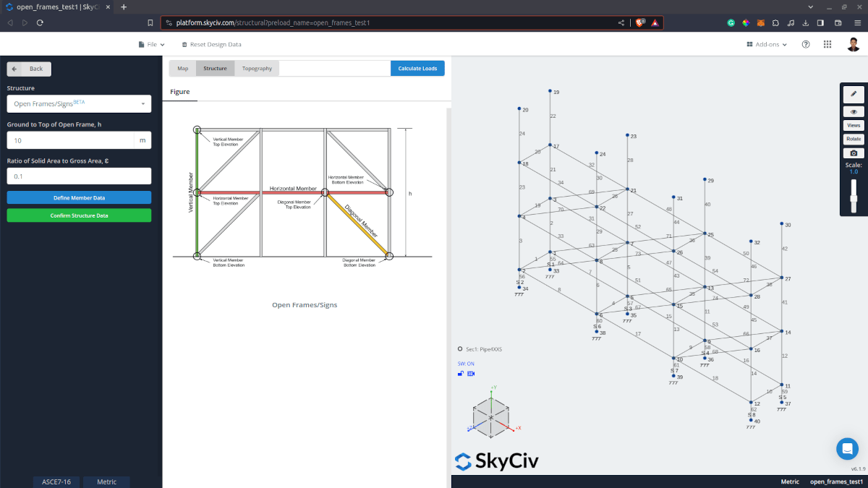Take a screenshot with the camera icon
The image size is (868, 488).
854,153
